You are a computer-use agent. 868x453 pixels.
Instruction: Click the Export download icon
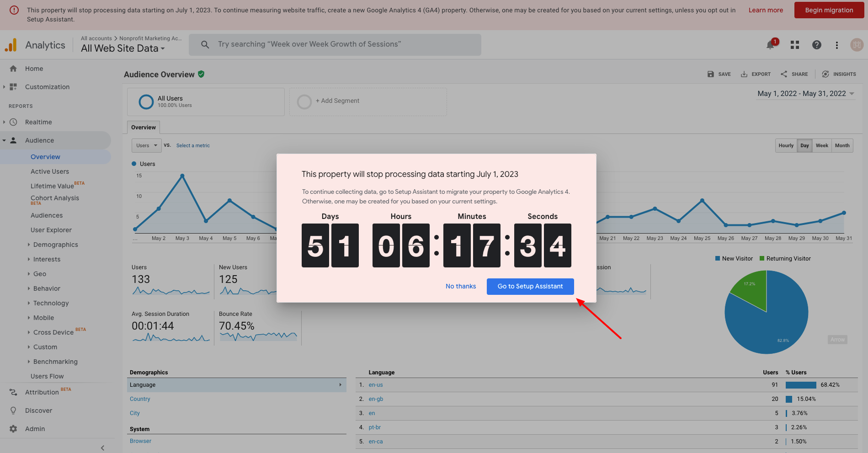pyautogui.click(x=744, y=74)
